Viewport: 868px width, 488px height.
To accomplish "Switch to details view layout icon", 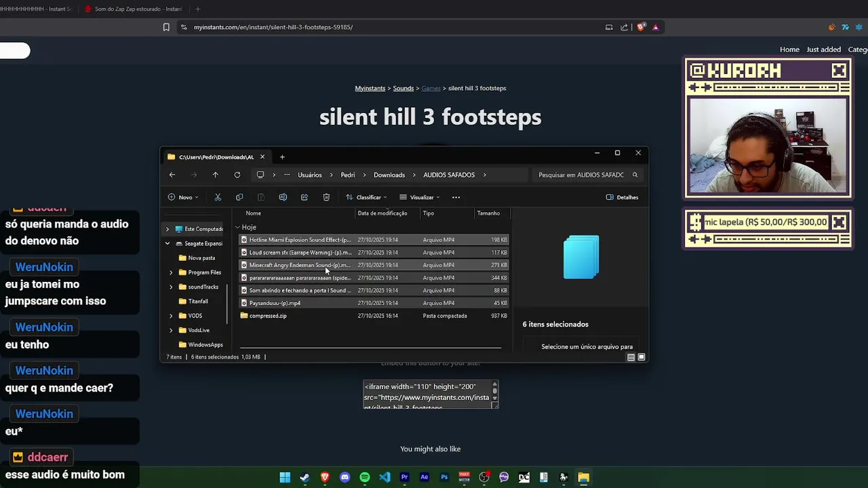I will click(x=631, y=357).
